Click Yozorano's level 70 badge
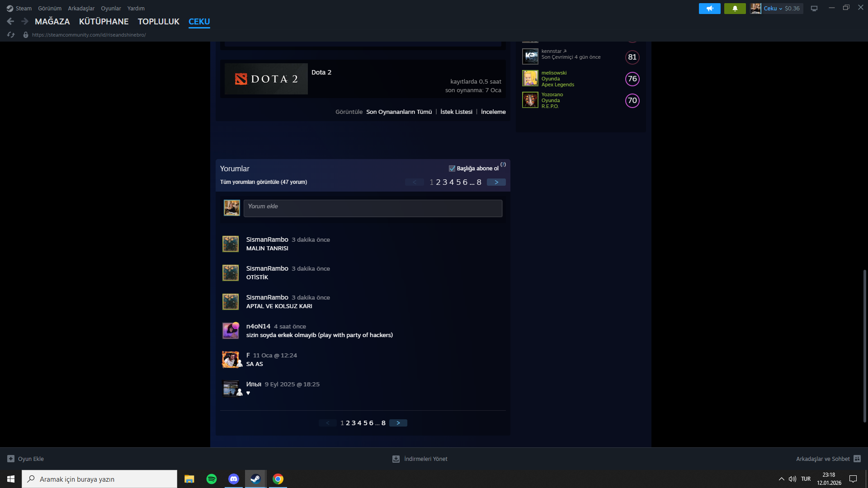 (632, 100)
